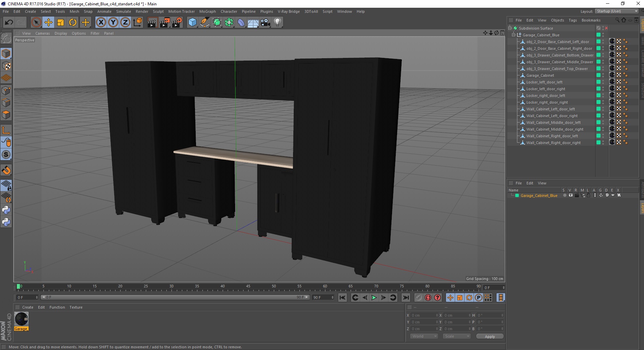Open the V-Ray Bridge menu
This screenshot has height=350, width=644.
coord(289,11)
